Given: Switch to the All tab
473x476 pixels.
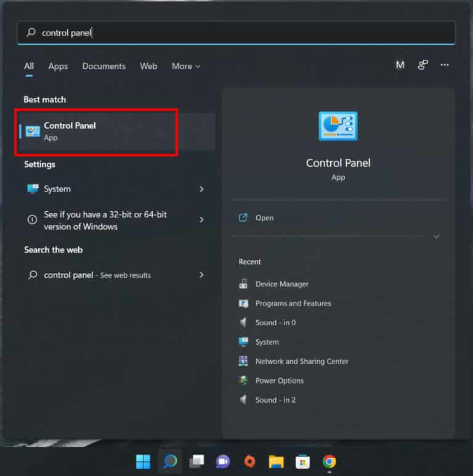Looking at the screenshot, I should pos(29,66).
